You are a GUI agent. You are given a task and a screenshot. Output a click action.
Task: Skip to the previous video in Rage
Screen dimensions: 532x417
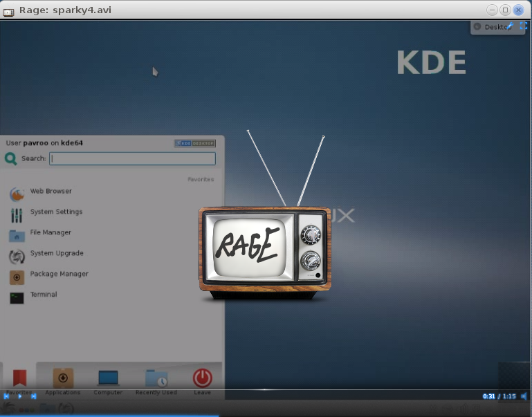(x=6, y=396)
